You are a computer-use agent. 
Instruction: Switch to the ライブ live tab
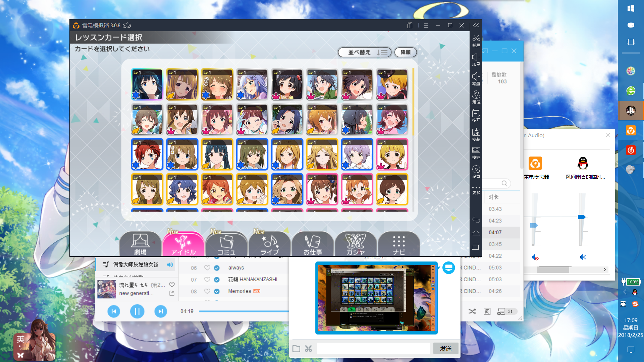(x=269, y=244)
